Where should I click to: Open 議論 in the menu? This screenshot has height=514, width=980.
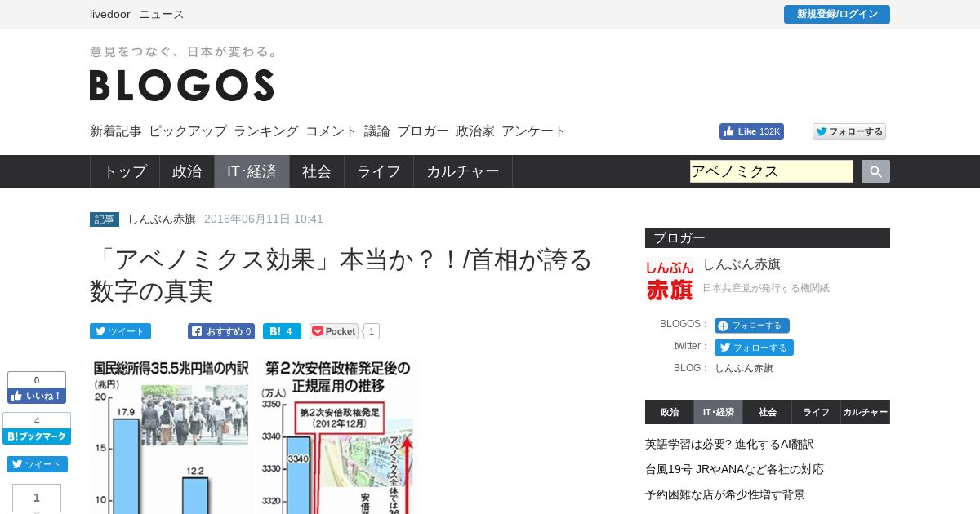[377, 131]
